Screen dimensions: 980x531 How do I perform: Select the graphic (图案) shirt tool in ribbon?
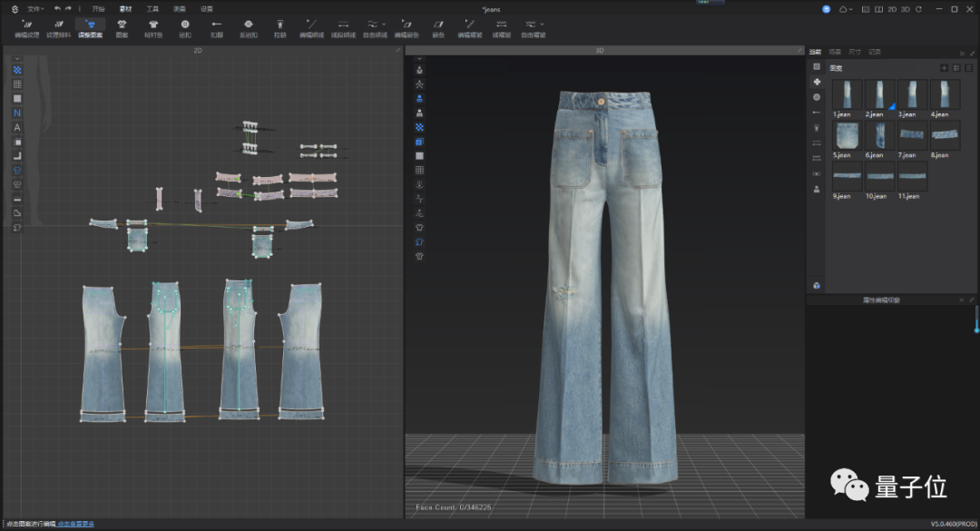(122, 27)
